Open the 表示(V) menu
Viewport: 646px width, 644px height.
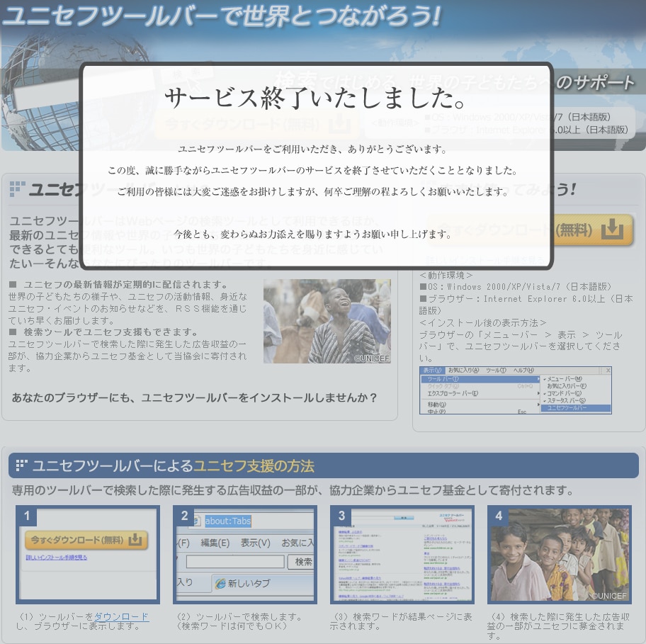pos(432,371)
